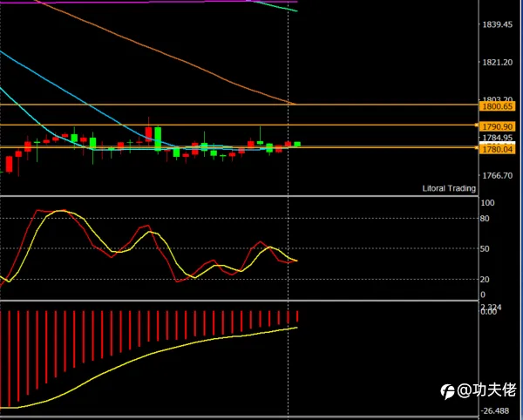The image size is (523, 420).
Task: Click the 1839.45 price axis label
Action: 498,24
